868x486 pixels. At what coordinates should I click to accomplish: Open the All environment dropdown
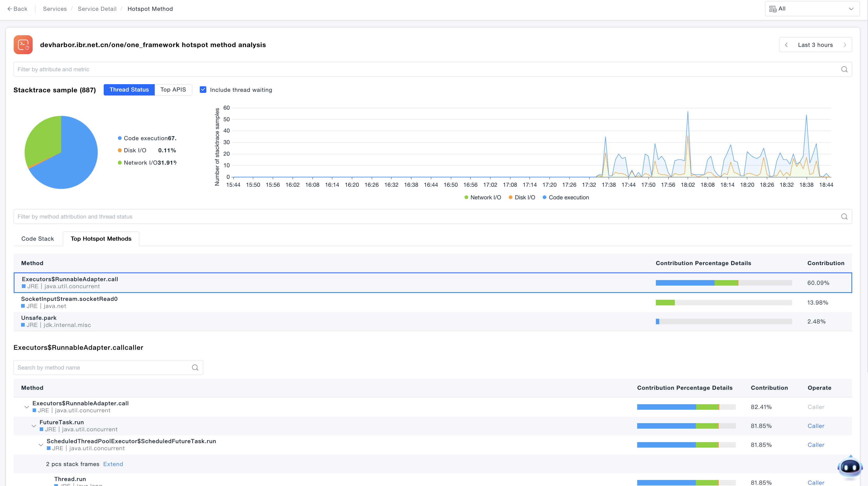812,9
